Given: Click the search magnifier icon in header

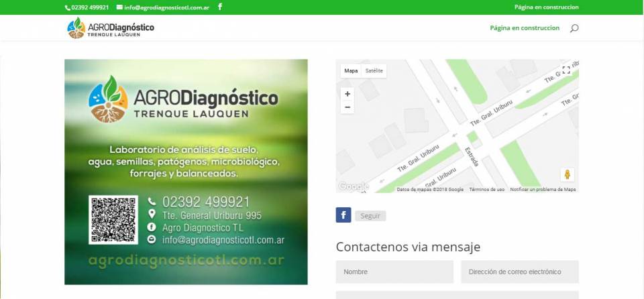Looking at the screenshot, I should 574,28.
